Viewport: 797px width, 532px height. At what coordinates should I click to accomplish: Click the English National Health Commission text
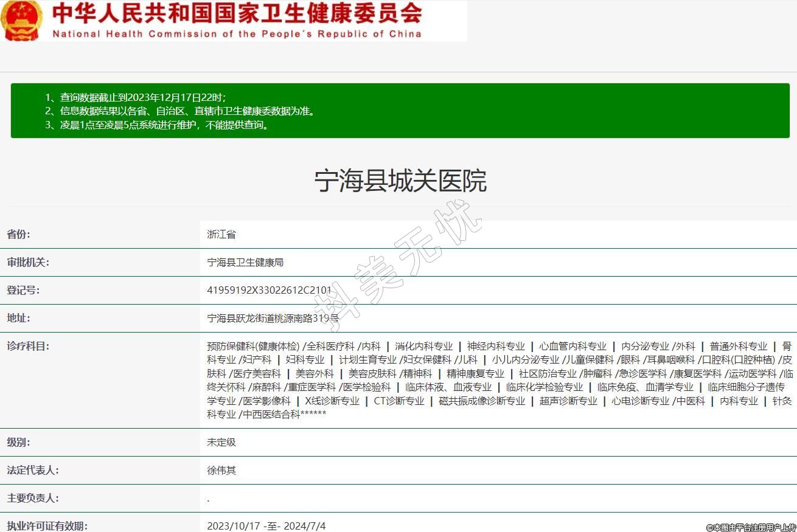(237, 34)
